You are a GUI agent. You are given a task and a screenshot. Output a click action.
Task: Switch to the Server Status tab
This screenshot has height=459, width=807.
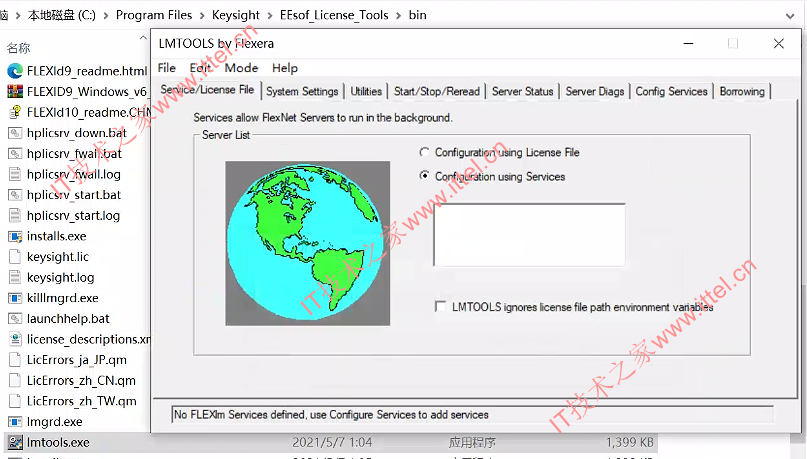point(522,92)
